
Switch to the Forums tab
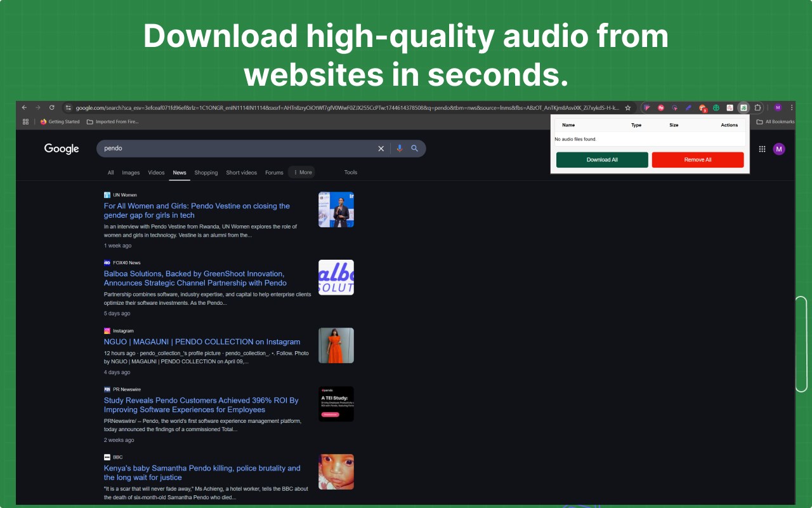pos(274,173)
